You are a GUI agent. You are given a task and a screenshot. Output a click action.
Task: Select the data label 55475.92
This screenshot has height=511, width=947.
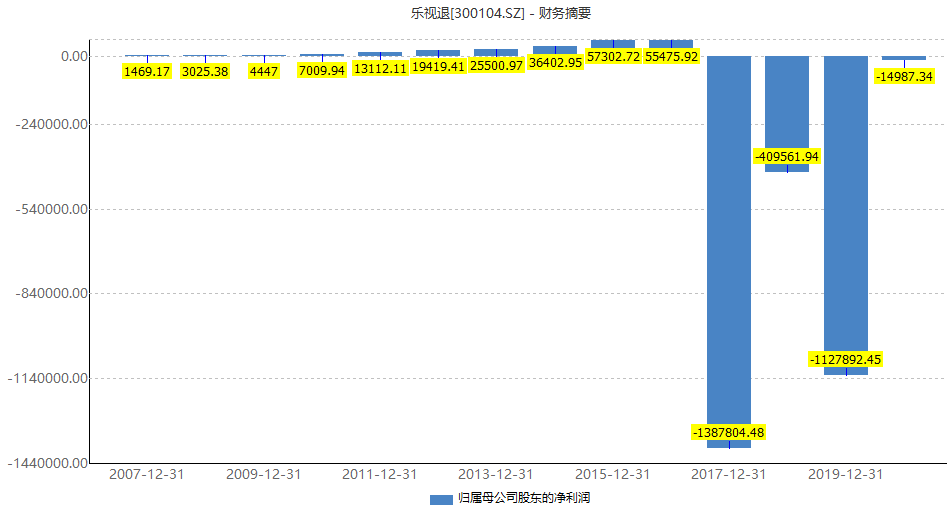[671, 57]
